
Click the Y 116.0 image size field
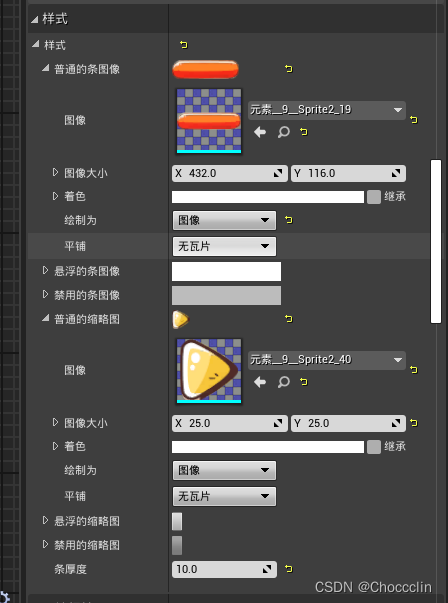pos(348,173)
